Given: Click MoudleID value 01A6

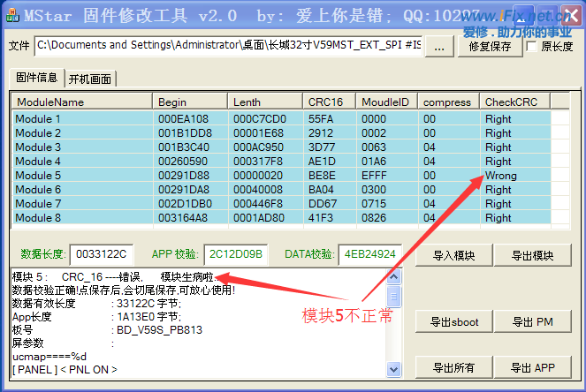Looking at the screenshot, I should pyautogui.click(x=374, y=162).
